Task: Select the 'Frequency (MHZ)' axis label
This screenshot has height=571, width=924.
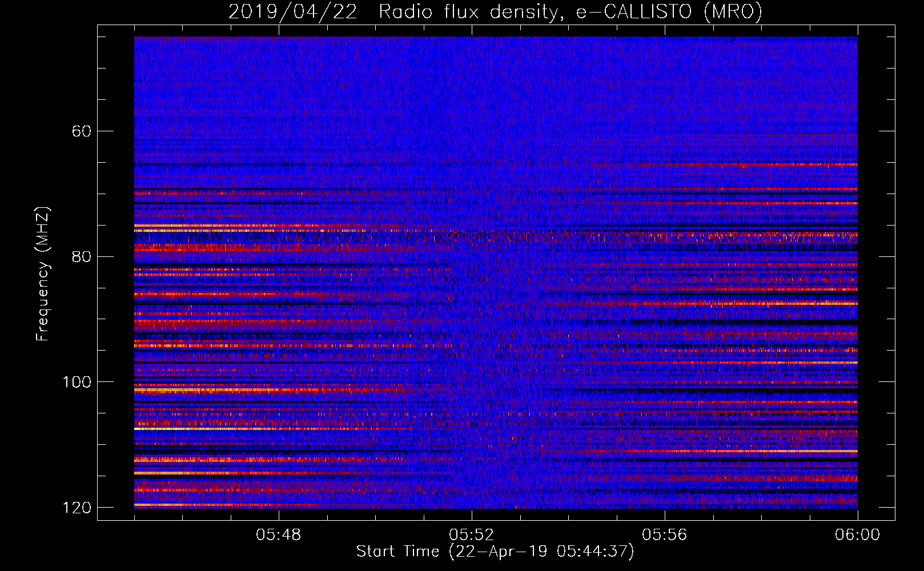Action: [43, 274]
